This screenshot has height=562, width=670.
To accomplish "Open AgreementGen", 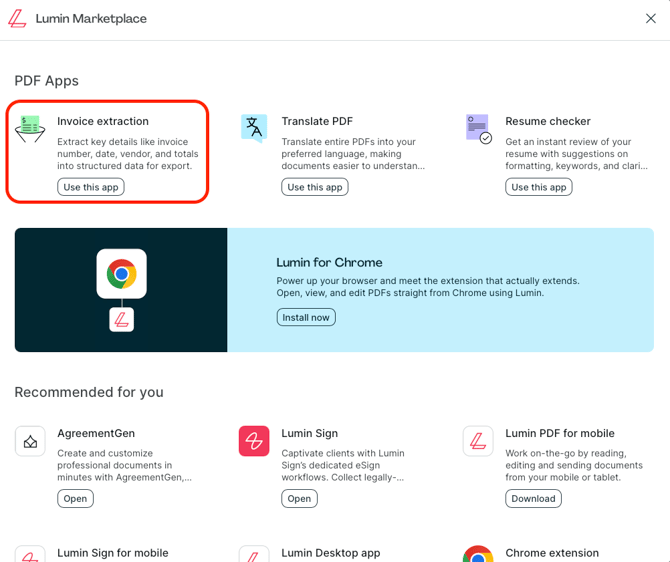I will coord(75,499).
